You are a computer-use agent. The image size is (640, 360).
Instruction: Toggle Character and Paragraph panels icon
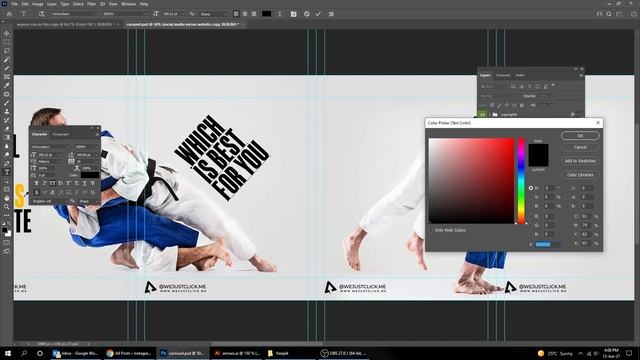[293, 14]
